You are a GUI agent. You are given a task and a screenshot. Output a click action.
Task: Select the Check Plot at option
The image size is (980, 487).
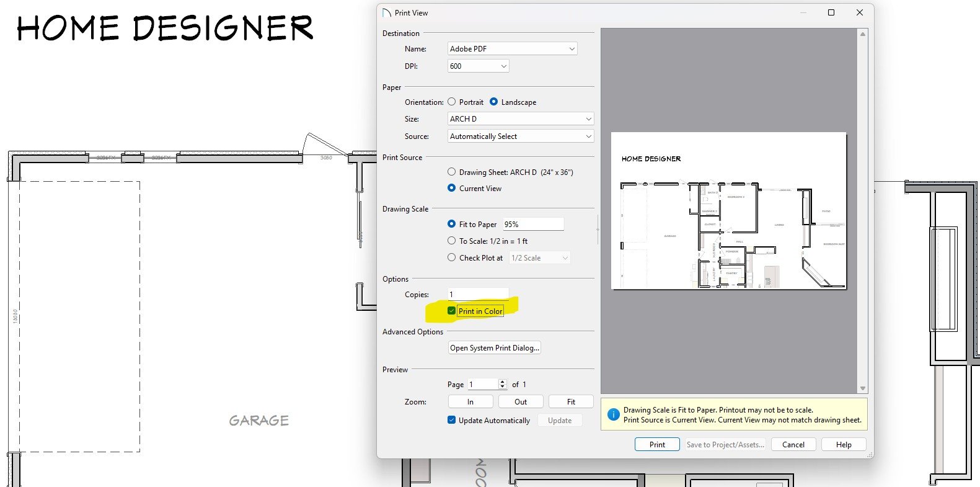click(452, 257)
